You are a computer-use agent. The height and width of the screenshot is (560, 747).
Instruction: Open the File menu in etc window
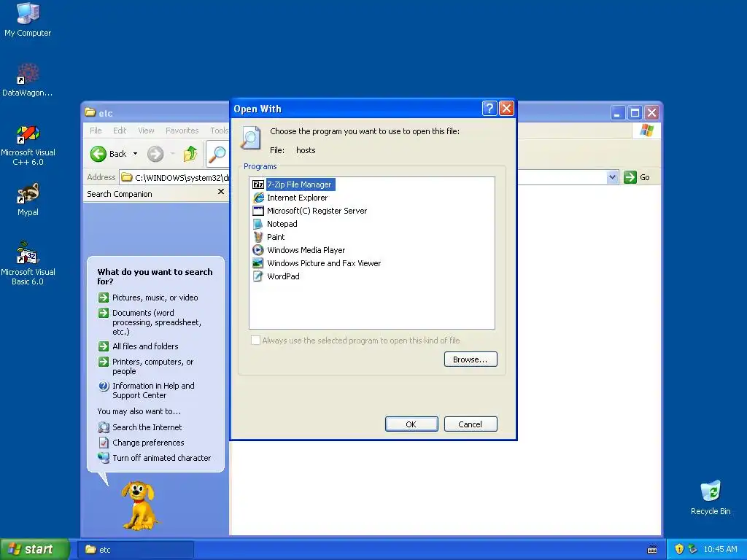96,131
